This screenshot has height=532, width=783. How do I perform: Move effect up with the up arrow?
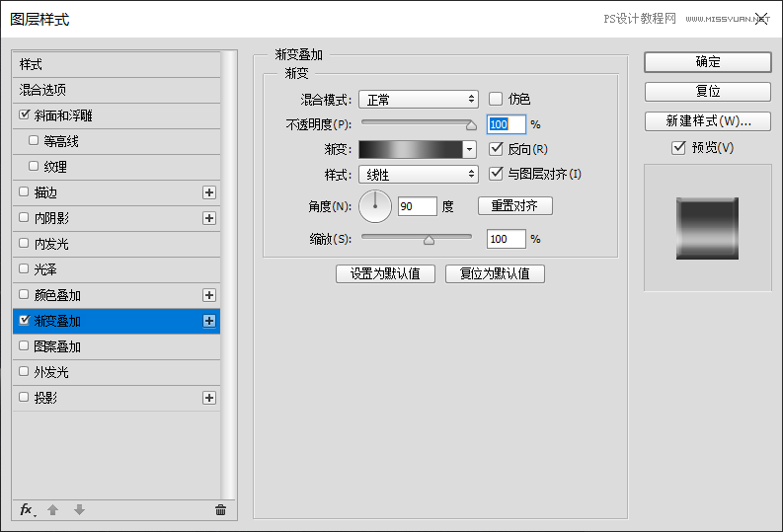[53, 509]
